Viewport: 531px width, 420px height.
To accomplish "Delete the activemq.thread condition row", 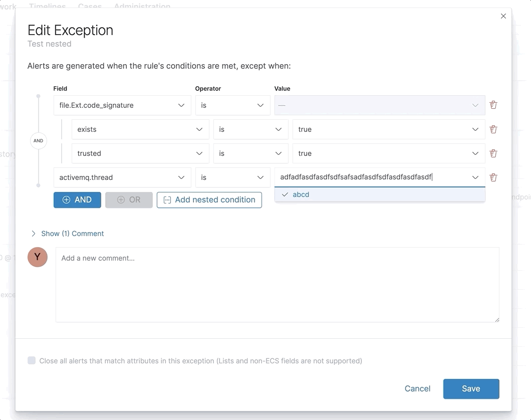I will [493, 177].
